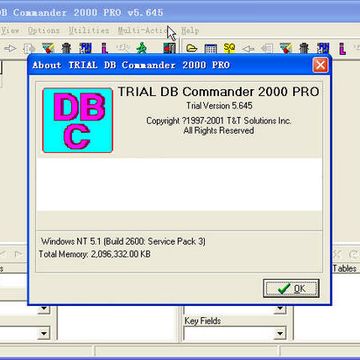Open the Utilities menu
360x360 pixels.
[x=89, y=31]
